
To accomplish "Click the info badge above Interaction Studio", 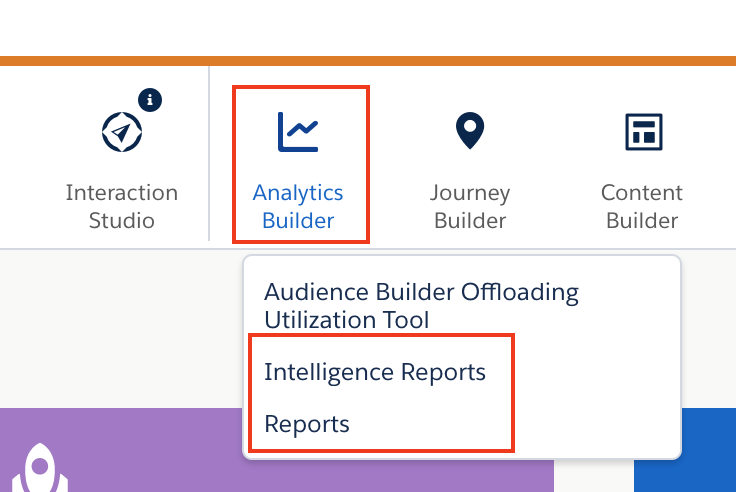I will (150, 100).
